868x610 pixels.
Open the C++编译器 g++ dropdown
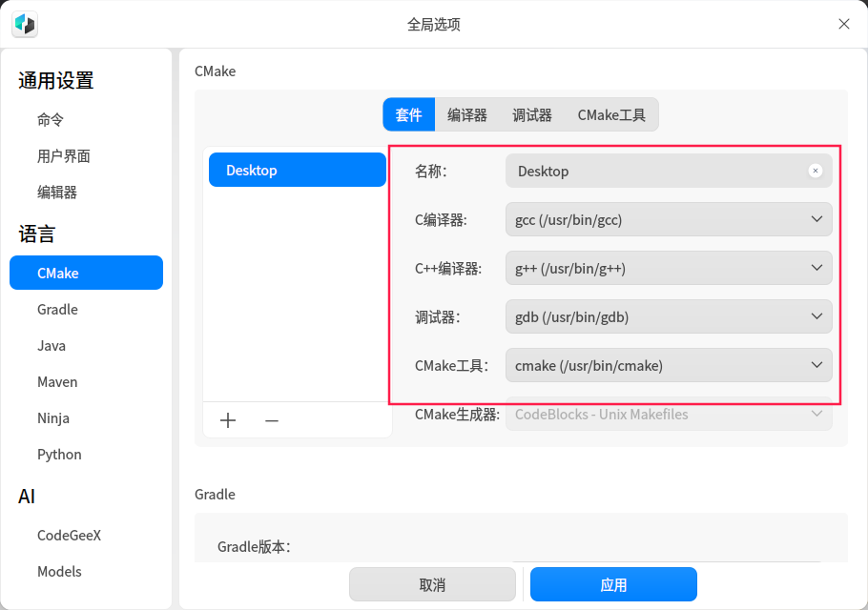tap(669, 268)
